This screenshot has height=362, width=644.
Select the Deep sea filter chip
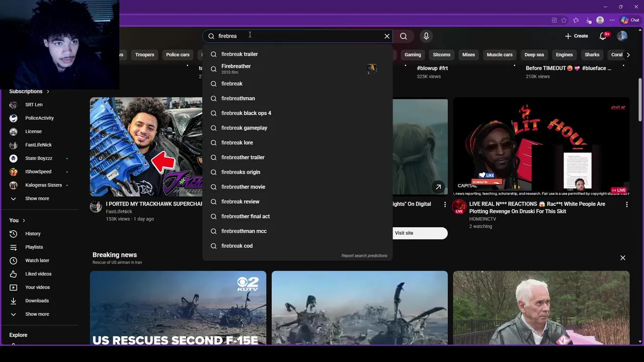point(534,55)
